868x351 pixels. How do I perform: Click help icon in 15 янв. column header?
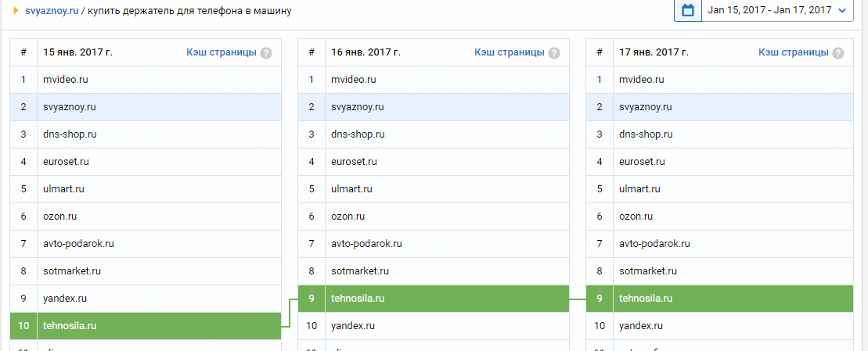266,53
